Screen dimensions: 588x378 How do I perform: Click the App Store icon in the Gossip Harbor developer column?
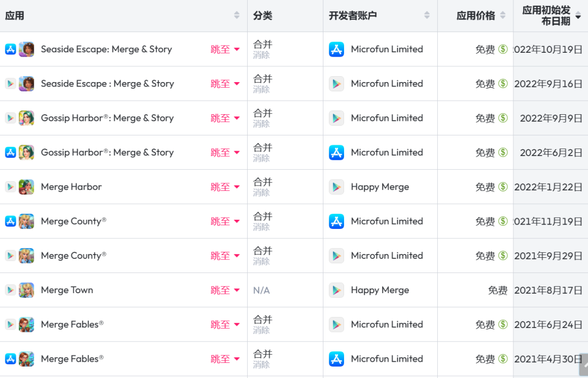pos(337,152)
